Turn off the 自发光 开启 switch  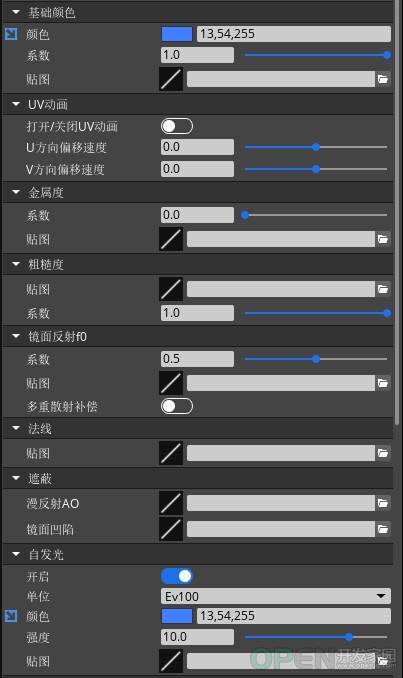[x=177, y=576]
